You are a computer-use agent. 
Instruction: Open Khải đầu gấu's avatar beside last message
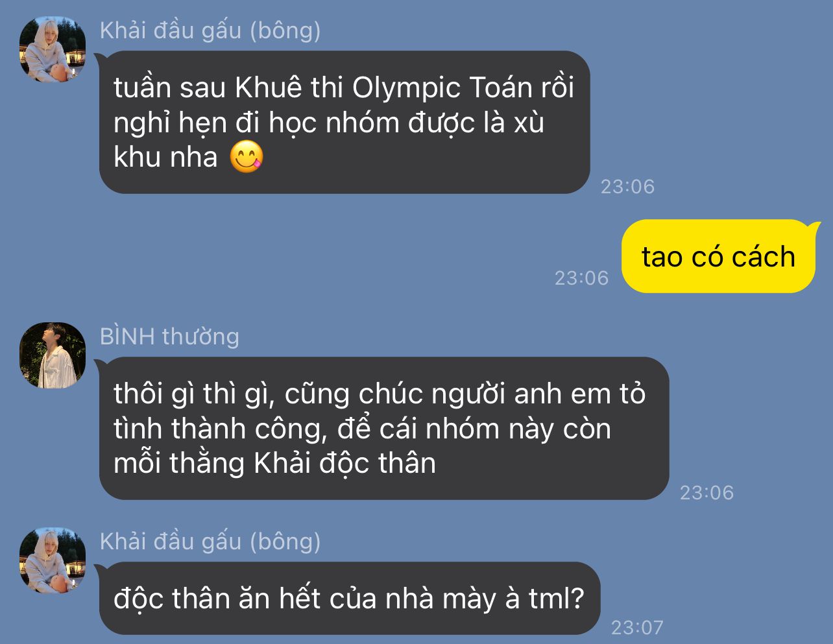click(53, 560)
